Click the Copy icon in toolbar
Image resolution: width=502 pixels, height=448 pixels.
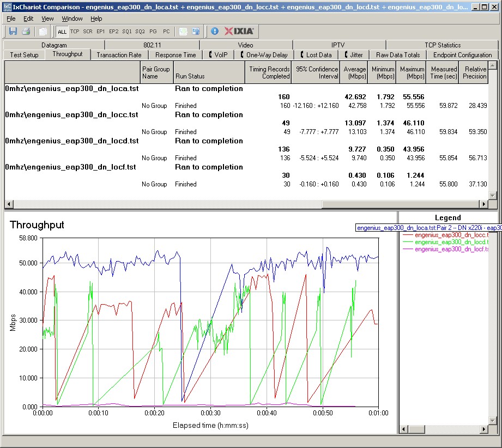[43, 32]
